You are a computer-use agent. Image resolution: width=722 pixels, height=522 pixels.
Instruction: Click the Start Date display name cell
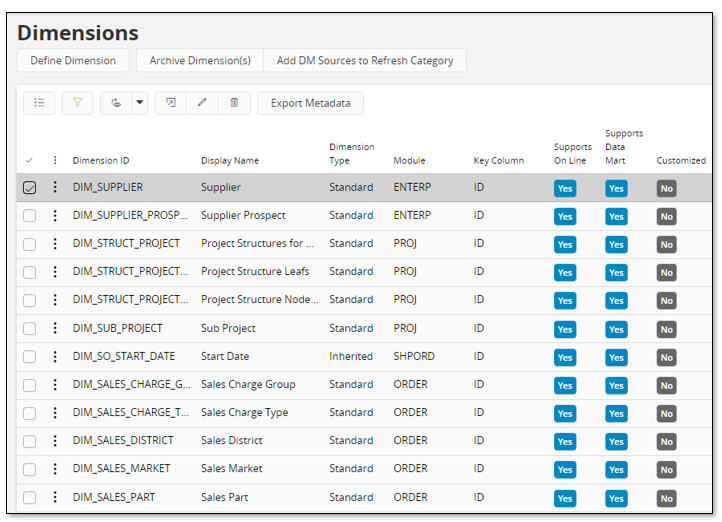coord(225,356)
